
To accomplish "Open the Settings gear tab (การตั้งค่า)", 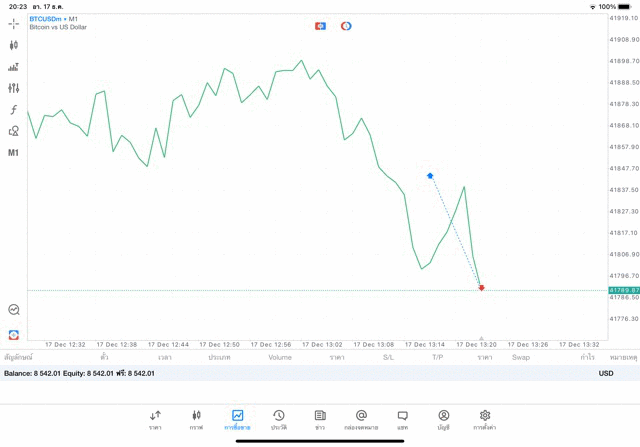I will [485, 419].
